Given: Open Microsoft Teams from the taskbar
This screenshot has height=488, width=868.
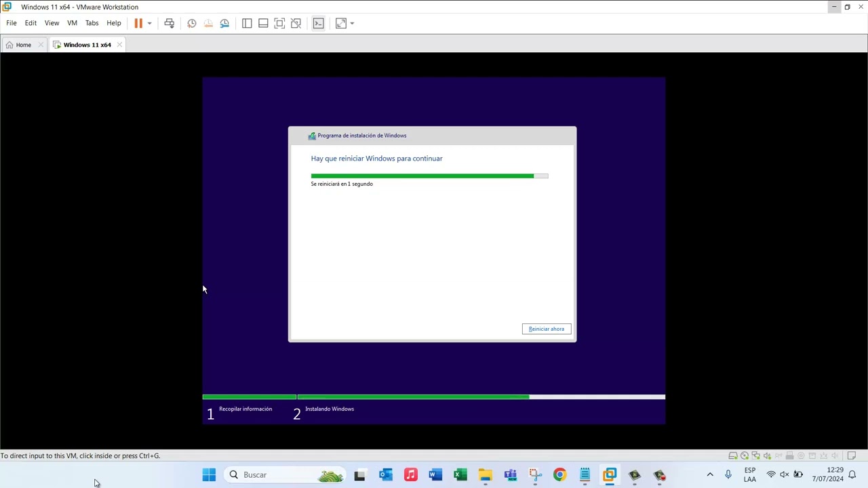Looking at the screenshot, I should click(510, 475).
